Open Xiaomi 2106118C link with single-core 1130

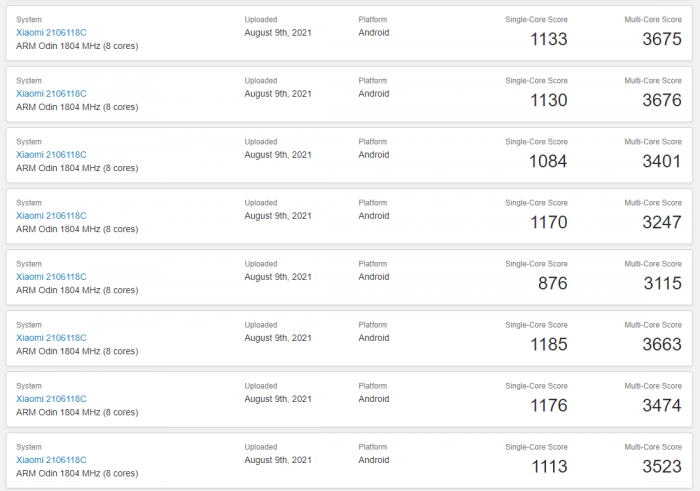(51, 94)
